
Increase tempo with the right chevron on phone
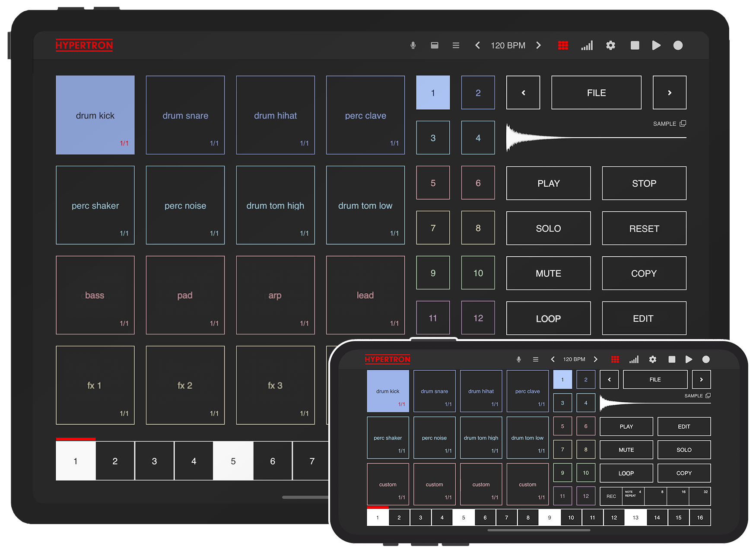point(596,359)
